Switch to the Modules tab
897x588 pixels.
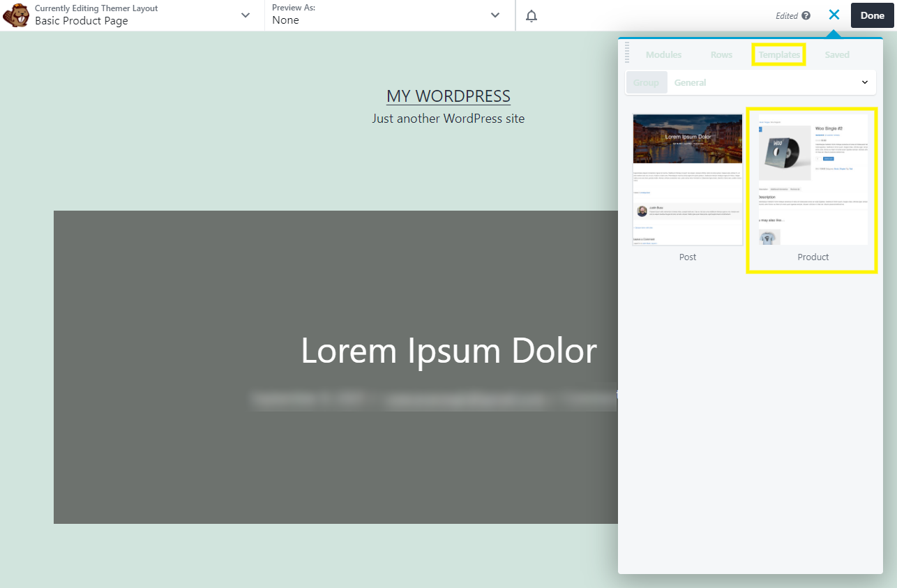click(663, 54)
